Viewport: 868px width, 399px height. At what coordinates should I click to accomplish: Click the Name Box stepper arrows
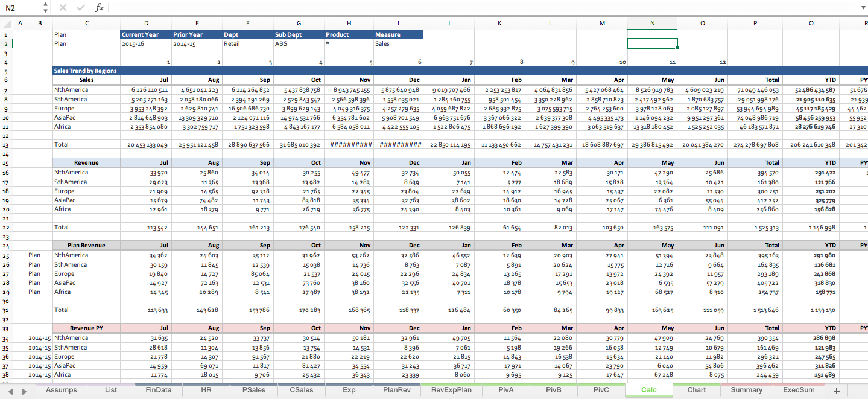[46, 8]
